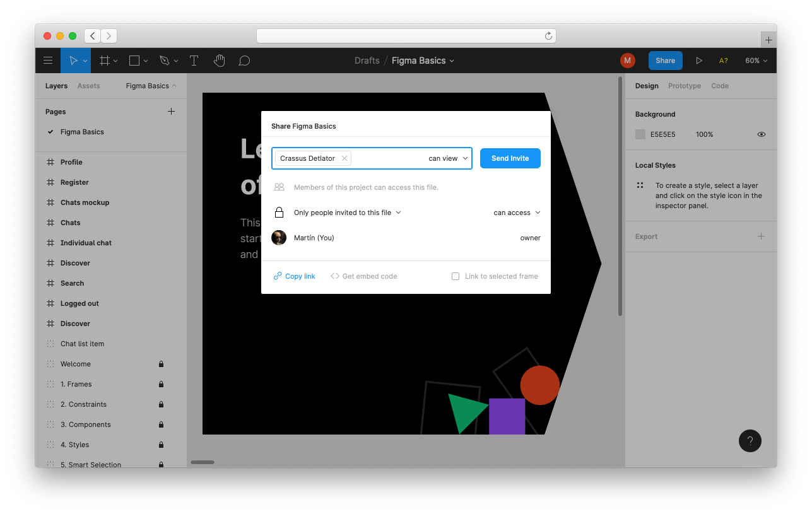Select the Frame tool
Screen dimensions: 812x514
[x=105, y=61]
